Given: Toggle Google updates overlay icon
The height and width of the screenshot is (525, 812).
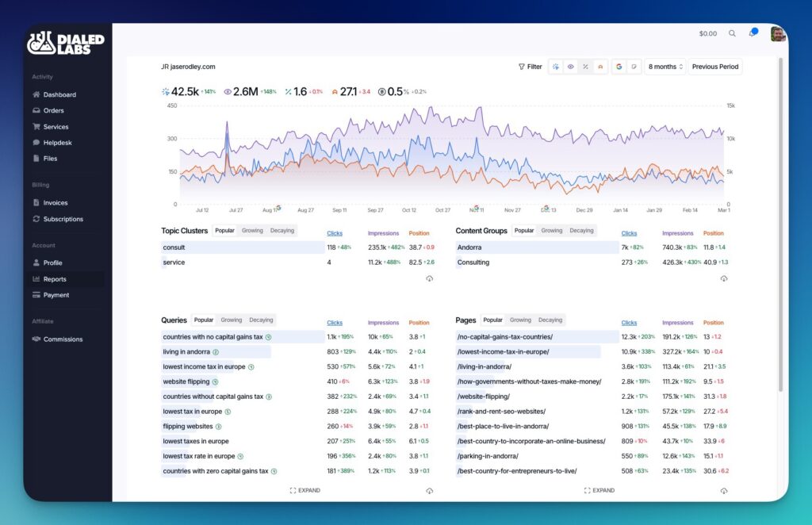Looking at the screenshot, I should pyautogui.click(x=619, y=67).
